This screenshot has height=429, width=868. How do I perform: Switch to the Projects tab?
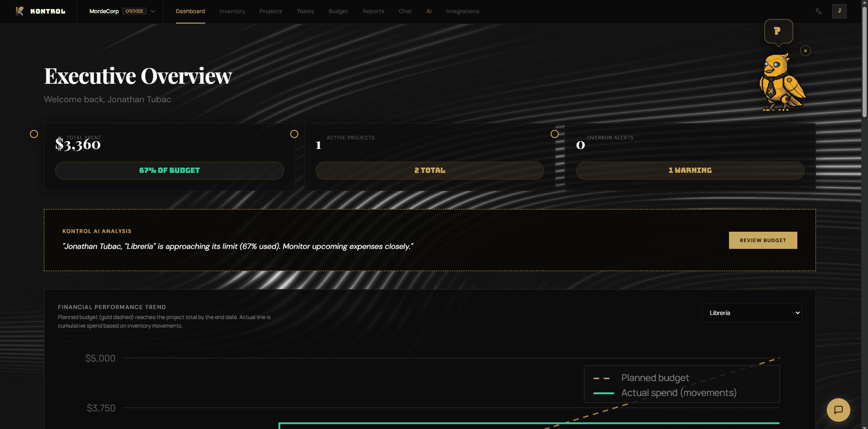click(271, 11)
